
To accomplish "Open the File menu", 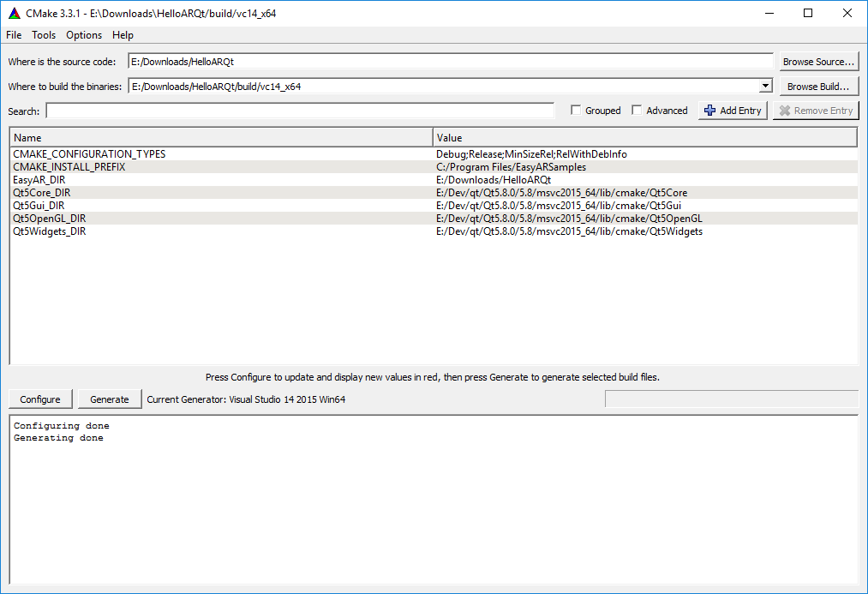I will click(14, 35).
